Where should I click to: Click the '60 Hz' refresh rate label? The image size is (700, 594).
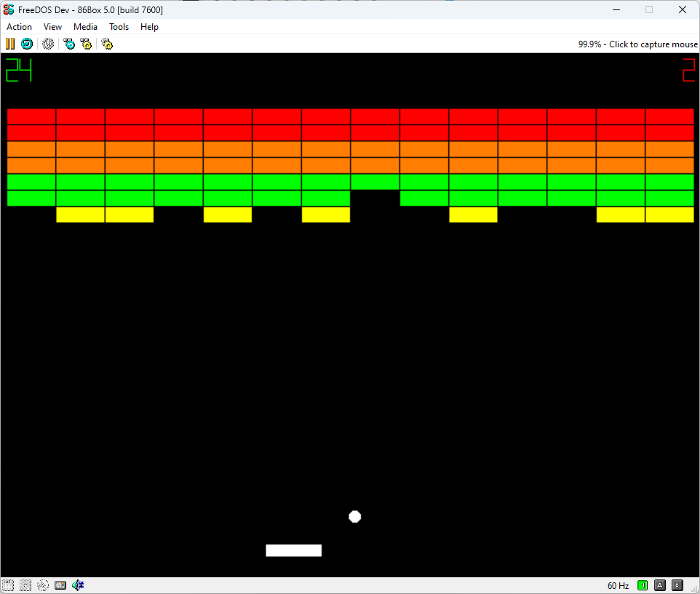pos(617,585)
